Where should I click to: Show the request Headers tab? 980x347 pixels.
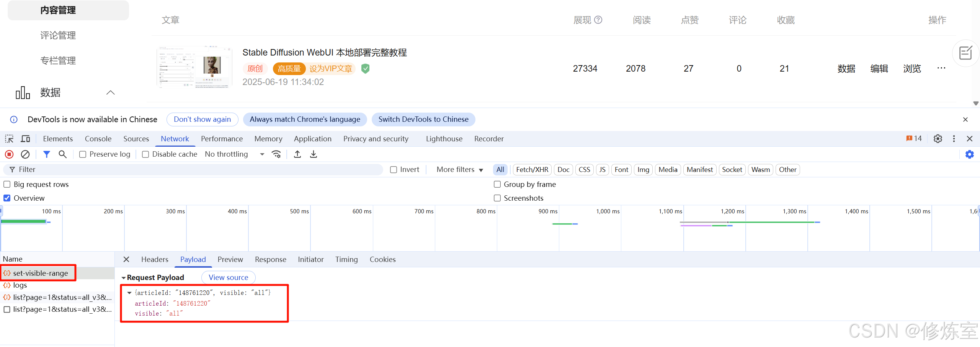155,259
